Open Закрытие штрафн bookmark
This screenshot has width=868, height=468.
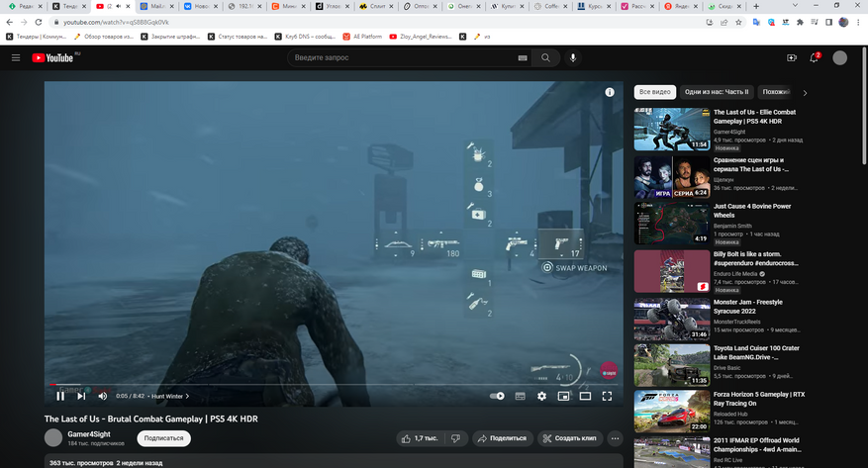[x=170, y=37]
